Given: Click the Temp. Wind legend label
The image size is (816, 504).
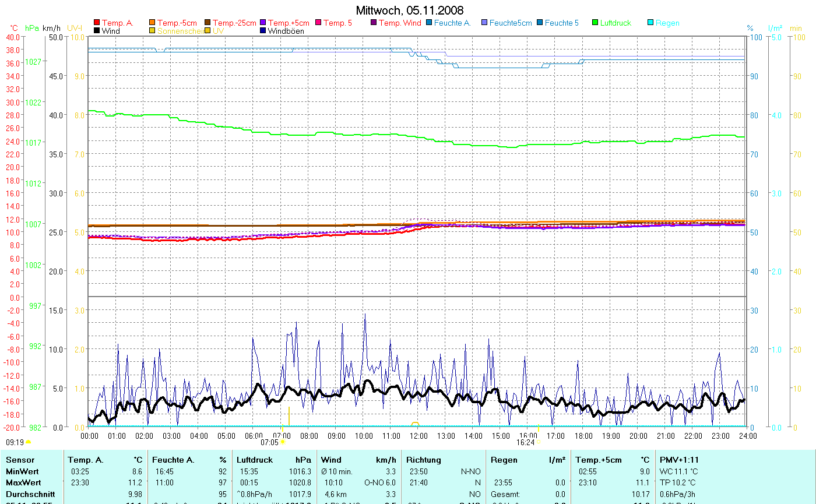Looking at the screenshot, I should (x=400, y=23).
